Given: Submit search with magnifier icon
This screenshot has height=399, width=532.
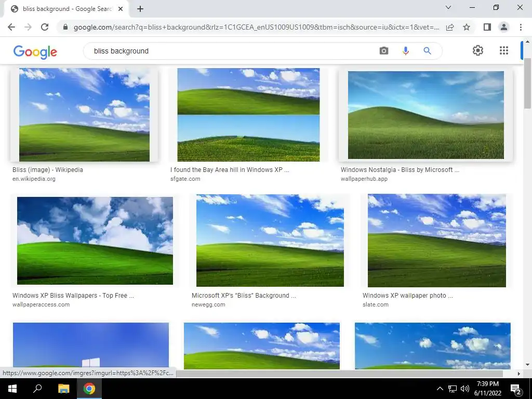Looking at the screenshot, I should point(427,51).
